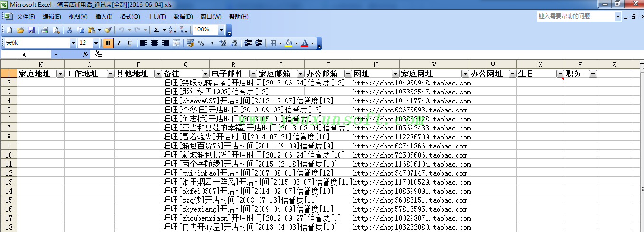Open the 编辑(E) menu
Viewport: 644px width, 232px height.
tap(52, 17)
